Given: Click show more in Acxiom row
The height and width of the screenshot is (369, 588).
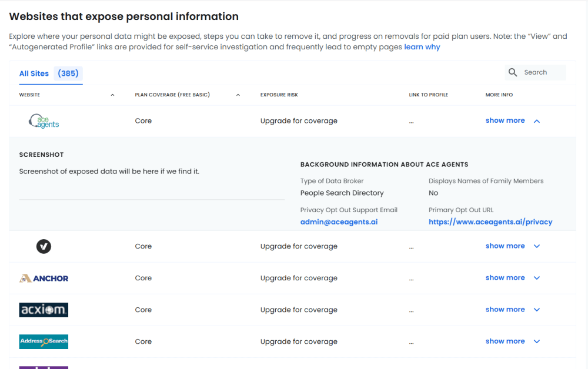Looking at the screenshot, I should (x=505, y=310).
